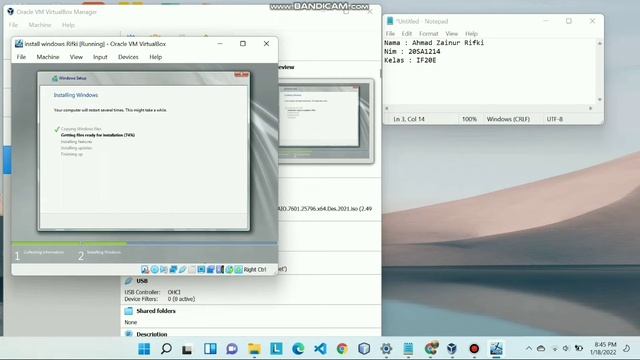The height and width of the screenshot is (360, 640).
Task: Click the Notepad vertical scrollbar down arrow
Action: point(600,100)
